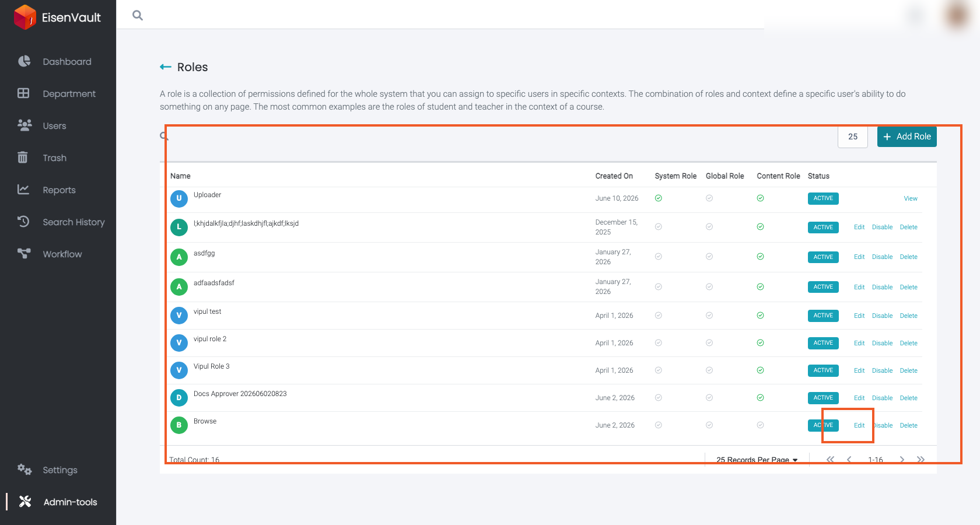Click the Search History clock icon

(23, 221)
